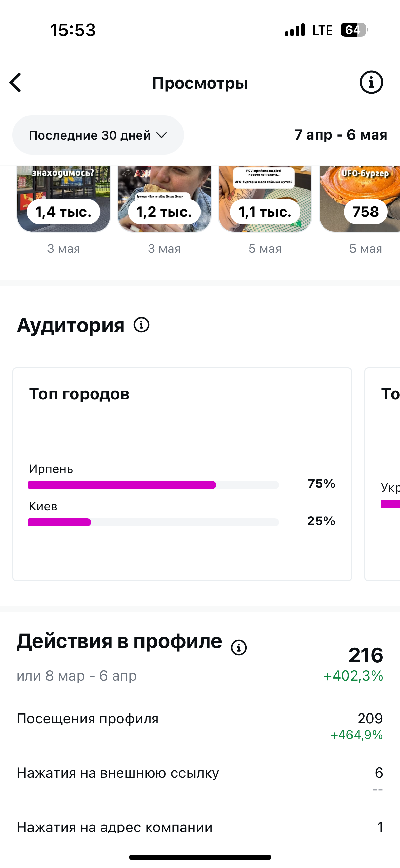Open the info icon next to Просмотры header
400x868 pixels.
pyautogui.click(x=371, y=82)
